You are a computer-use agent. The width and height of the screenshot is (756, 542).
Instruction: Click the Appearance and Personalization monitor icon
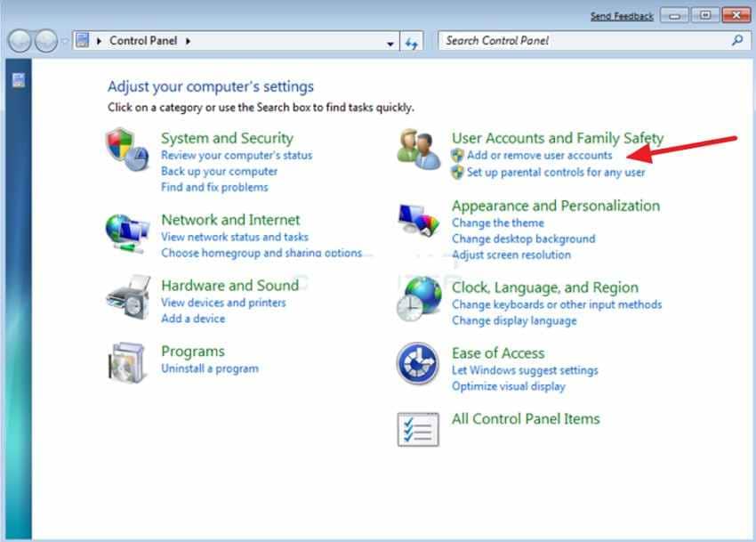click(x=419, y=220)
